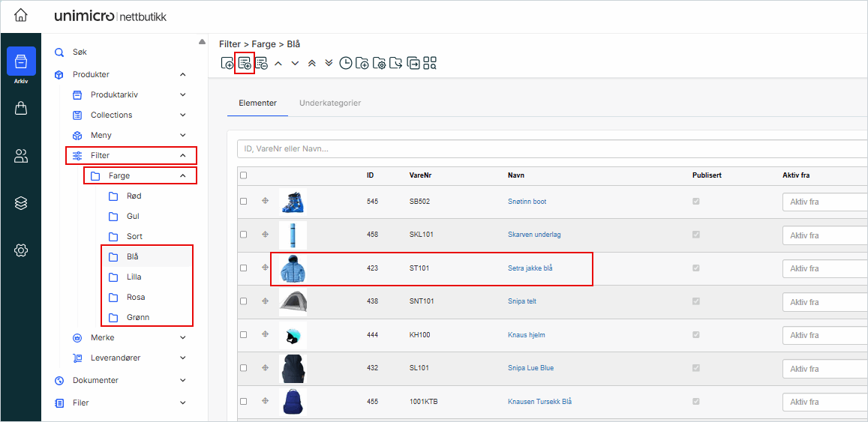
Task: Expand the Produktarkiv section chevron
Action: [x=183, y=94]
